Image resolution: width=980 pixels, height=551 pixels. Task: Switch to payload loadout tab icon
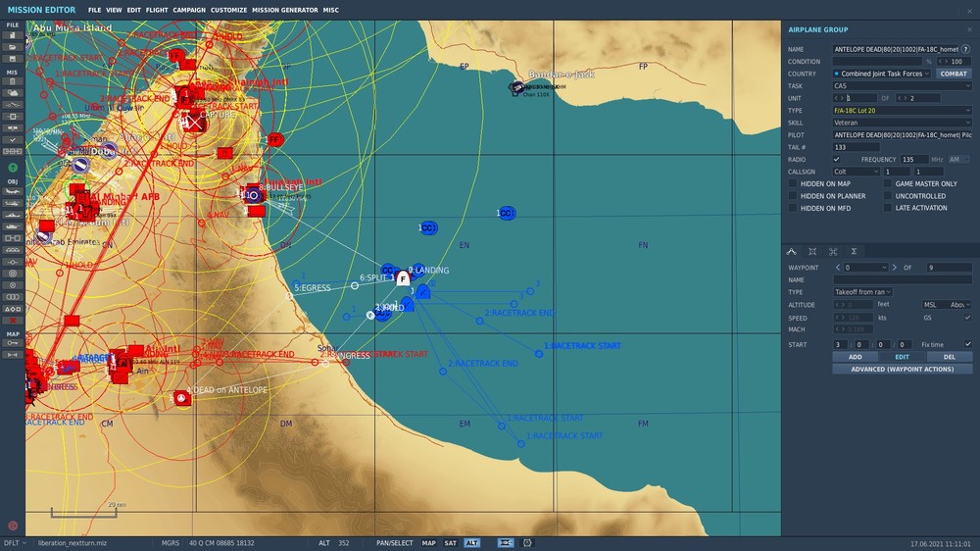pos(812,251)
